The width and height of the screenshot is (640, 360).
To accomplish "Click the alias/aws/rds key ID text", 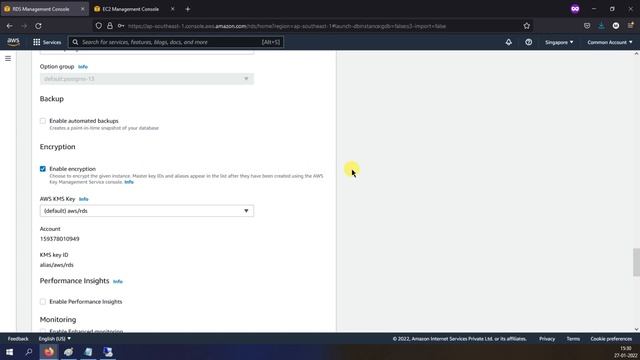I will click(x=57, y=265).
